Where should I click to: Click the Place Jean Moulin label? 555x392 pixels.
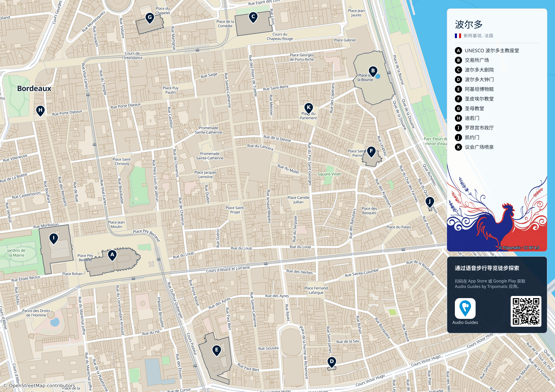click(x=116, y=224)
